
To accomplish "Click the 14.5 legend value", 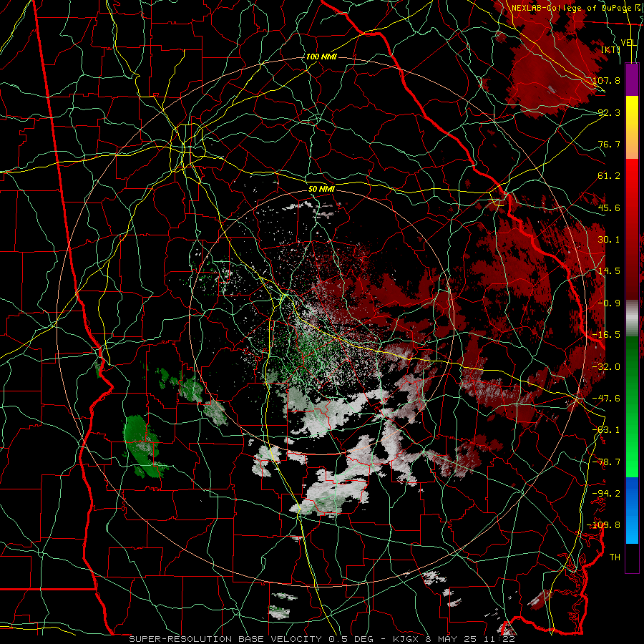I will point(609,270).
